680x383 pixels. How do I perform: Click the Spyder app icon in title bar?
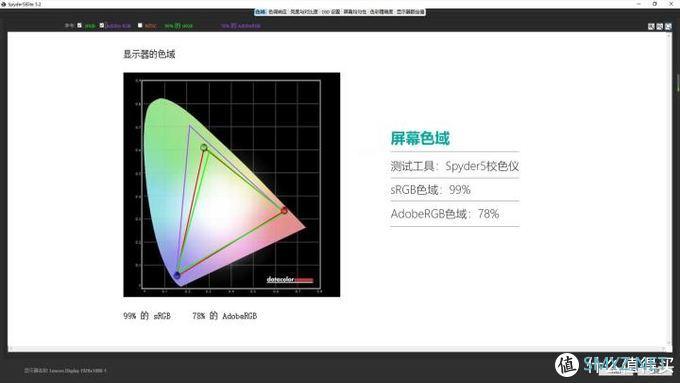pos(3,4)
